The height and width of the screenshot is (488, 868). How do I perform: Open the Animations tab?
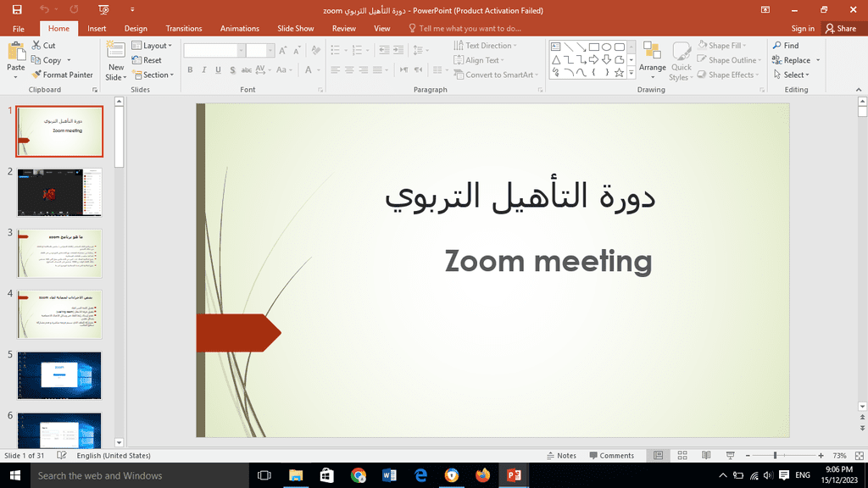point(240,28)
